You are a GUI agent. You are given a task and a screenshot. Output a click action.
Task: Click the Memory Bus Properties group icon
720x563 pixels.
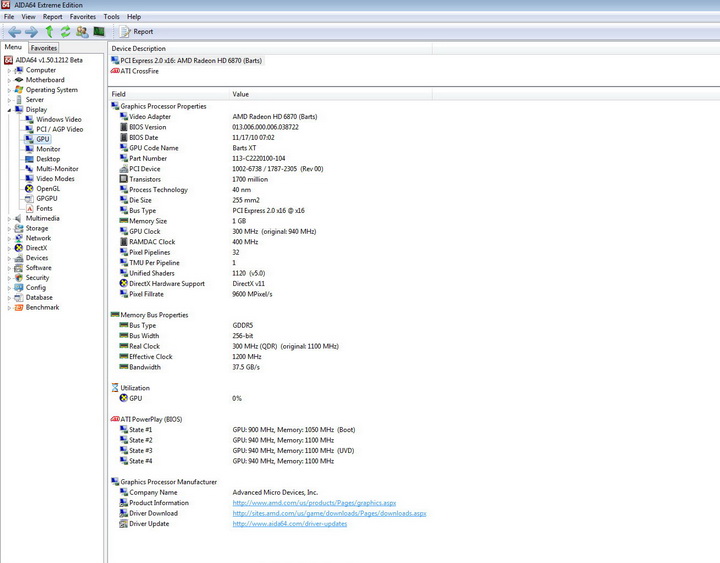click(115, 315)
